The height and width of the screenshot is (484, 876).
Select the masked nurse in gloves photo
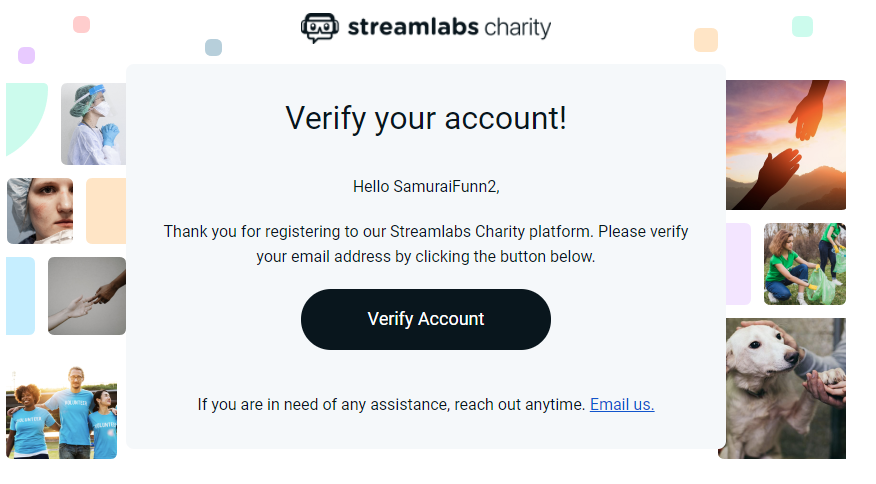(x=93, y=124)
